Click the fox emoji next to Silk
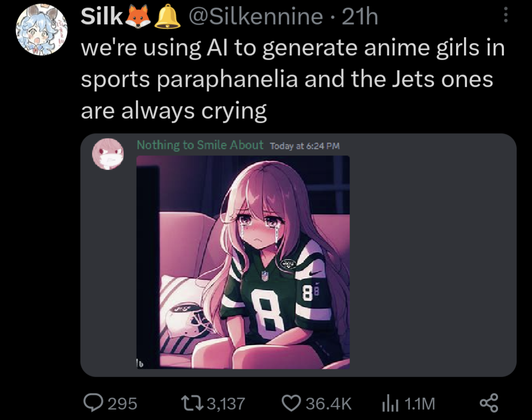532x420 pixels. (x=138, y=16)
